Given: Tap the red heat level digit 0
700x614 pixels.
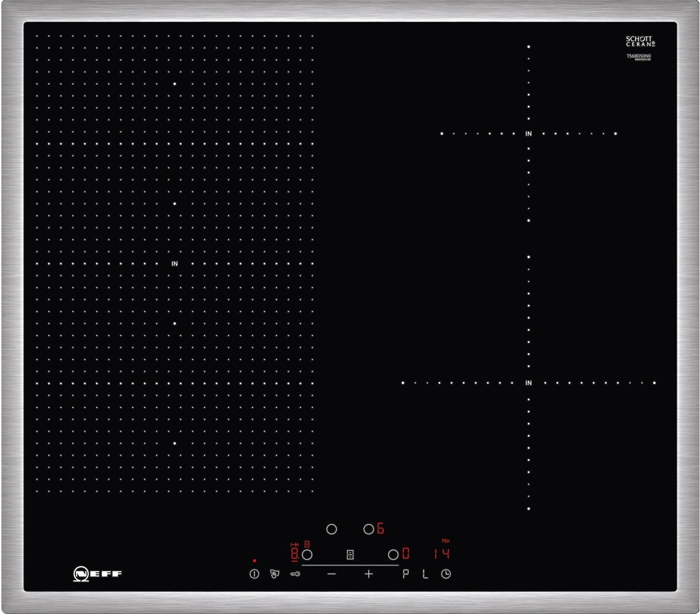Looking at the screenshot, I should point(406,554).
